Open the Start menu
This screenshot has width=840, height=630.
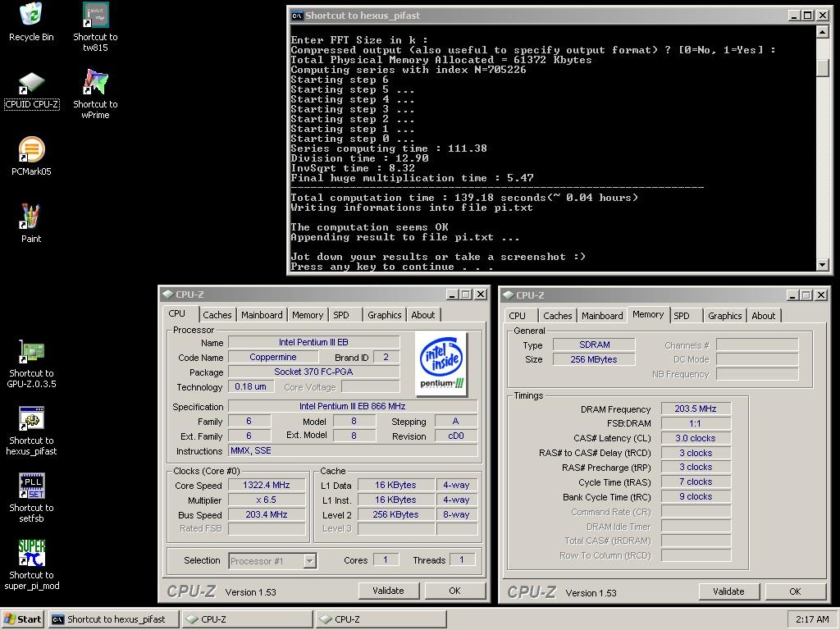22,619
